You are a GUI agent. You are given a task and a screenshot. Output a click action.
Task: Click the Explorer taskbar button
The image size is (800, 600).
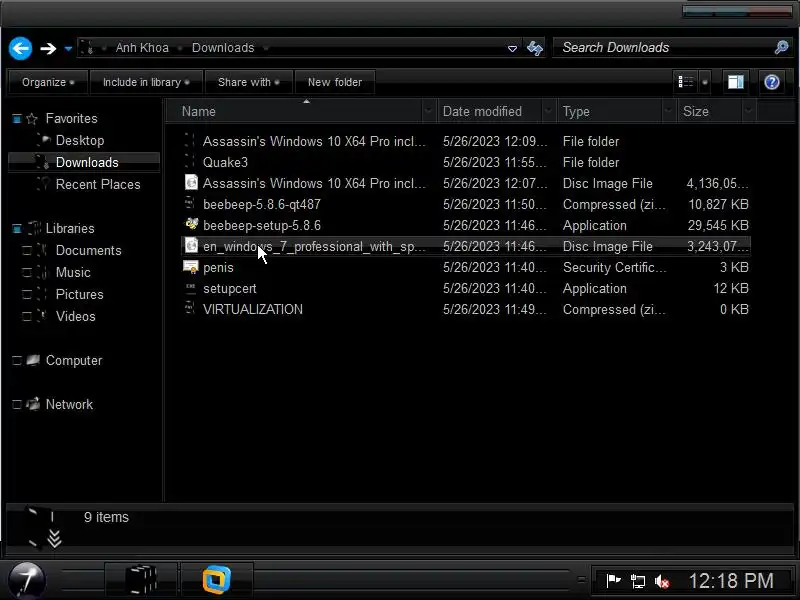(141, 580)
